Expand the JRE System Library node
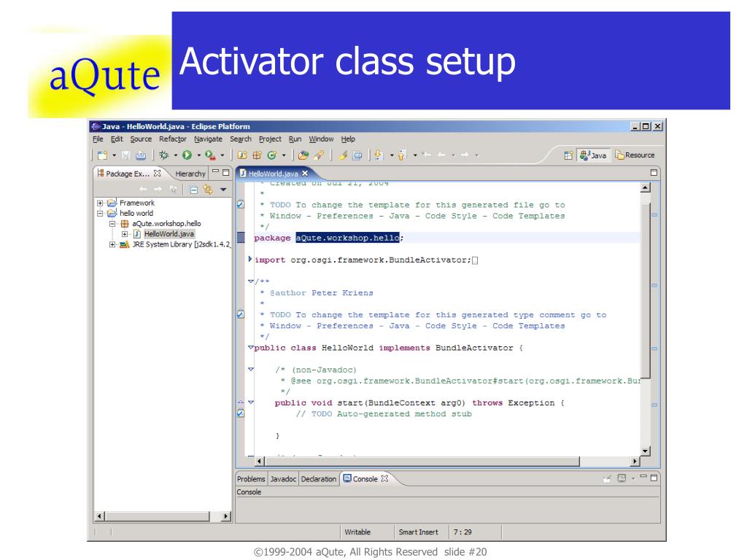 coord(112,245)
